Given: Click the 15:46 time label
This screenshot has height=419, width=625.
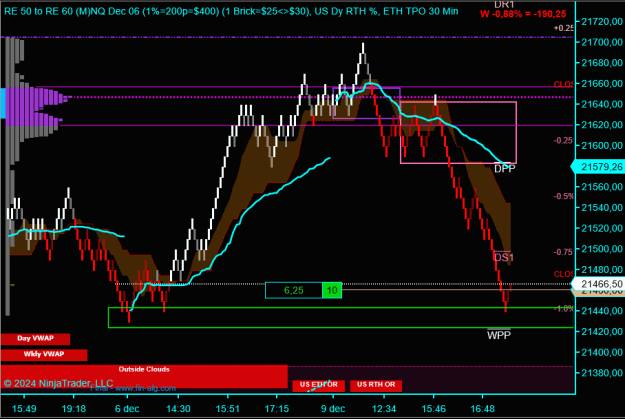Looking at the screenshot, I should tap(433, 409).
